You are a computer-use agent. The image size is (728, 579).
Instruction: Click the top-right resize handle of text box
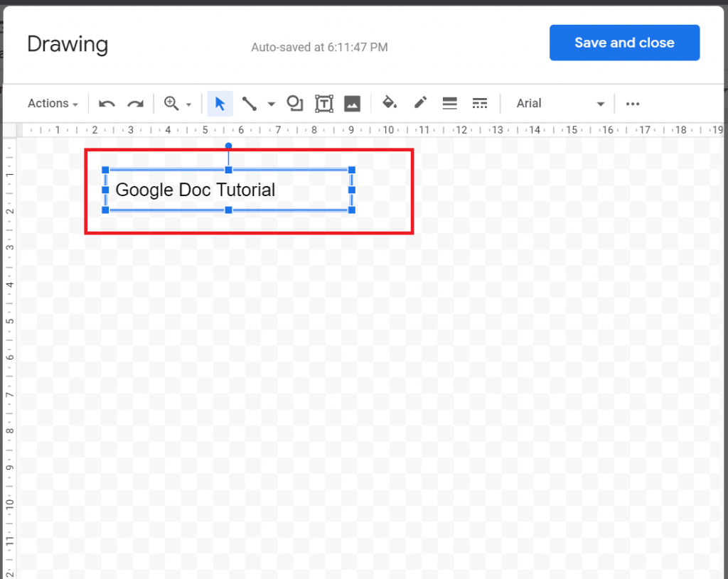click(x=351, y=170)
